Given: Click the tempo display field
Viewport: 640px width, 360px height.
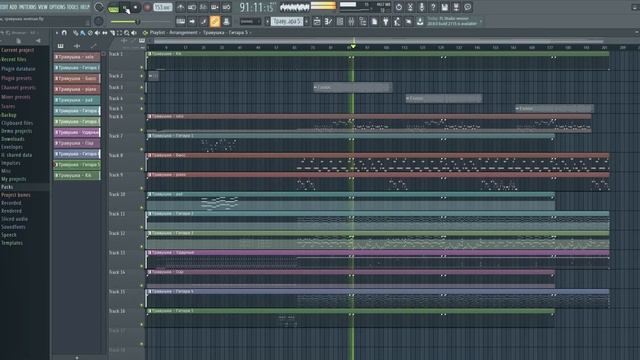Looking at the screenshot, I should (162, 7).
